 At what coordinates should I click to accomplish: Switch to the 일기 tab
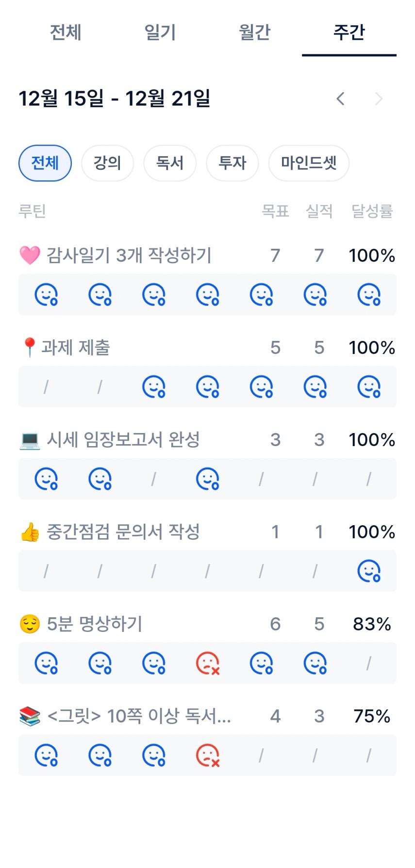click(x=160, y=32)
